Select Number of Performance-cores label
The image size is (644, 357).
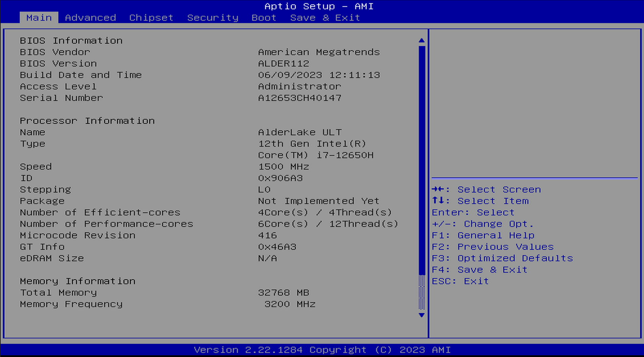(x=107, y=224)
